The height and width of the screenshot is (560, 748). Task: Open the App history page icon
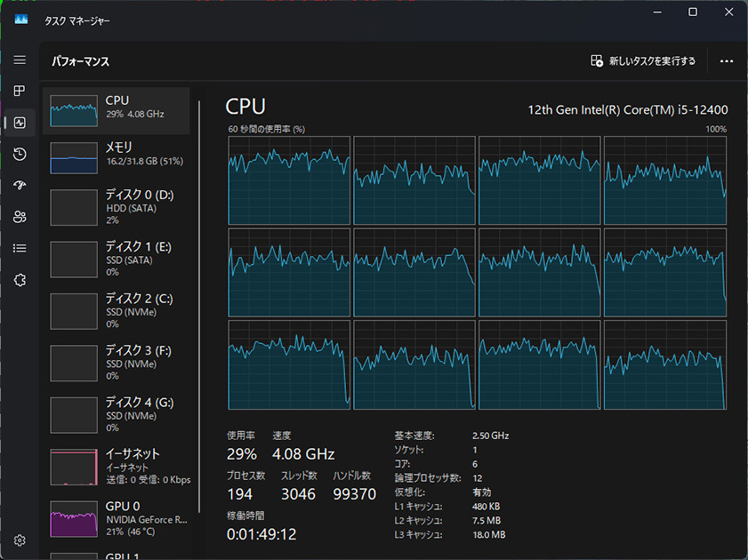point(20,154)
